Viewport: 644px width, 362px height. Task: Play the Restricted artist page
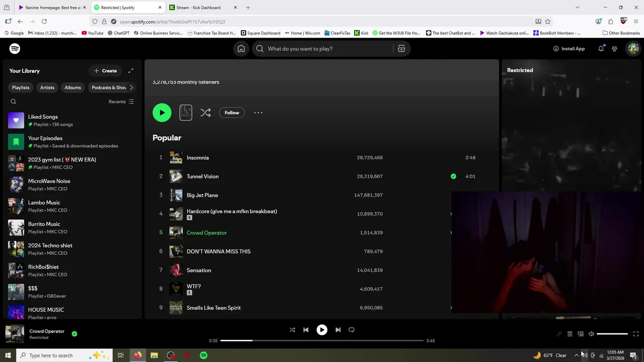(x=162, y=113)
